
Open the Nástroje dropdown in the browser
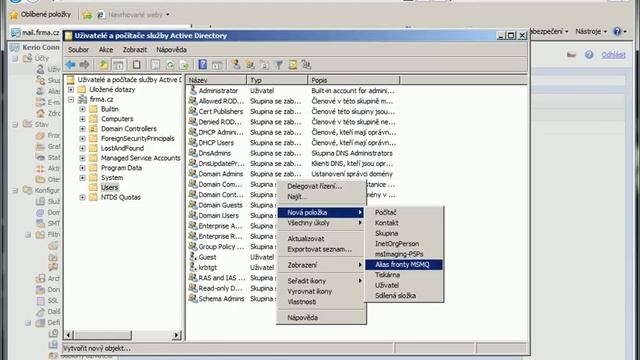coord(591,31)
